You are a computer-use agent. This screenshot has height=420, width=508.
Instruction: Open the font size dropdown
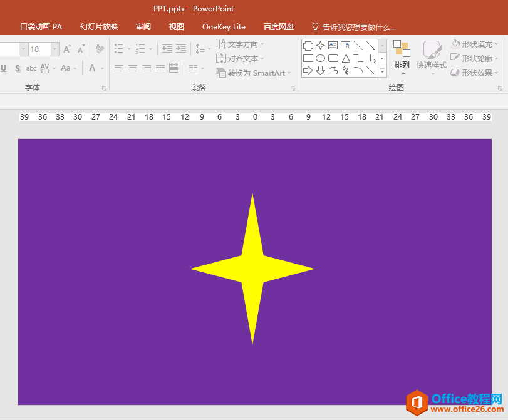click(55, 49)
